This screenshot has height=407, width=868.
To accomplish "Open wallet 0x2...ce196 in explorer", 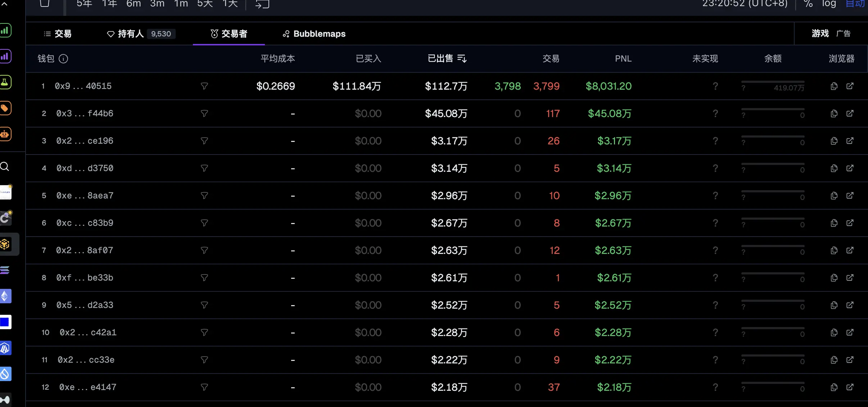I will pos(850,141).
